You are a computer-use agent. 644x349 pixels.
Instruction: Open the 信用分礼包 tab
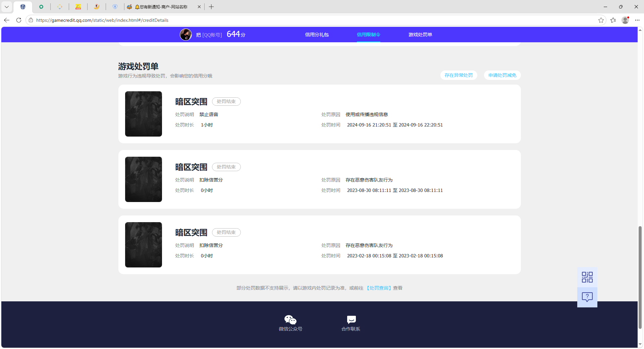pyautogui.click(x=317, y=35)
